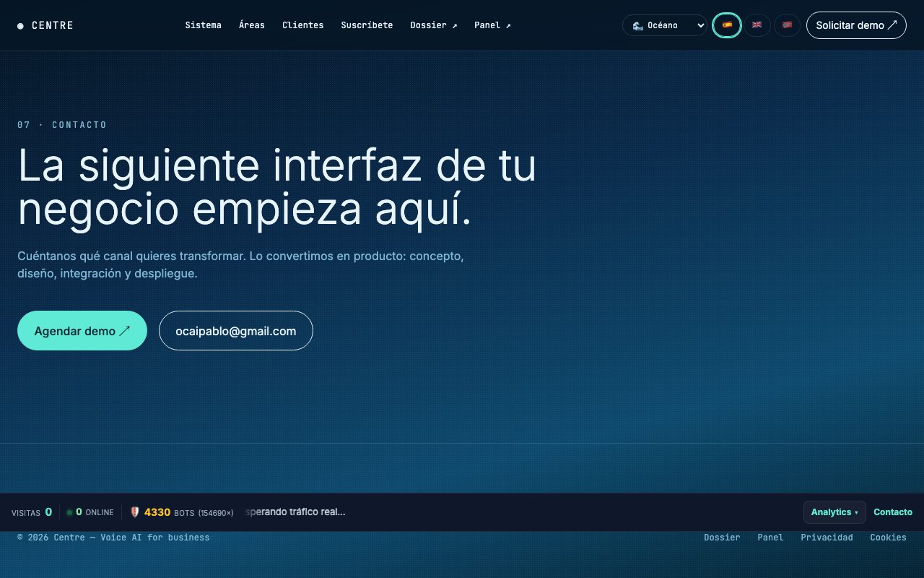924x578 pixels.
Task: Switch language with the Spanish flag
Action: (x=727, y=25)
